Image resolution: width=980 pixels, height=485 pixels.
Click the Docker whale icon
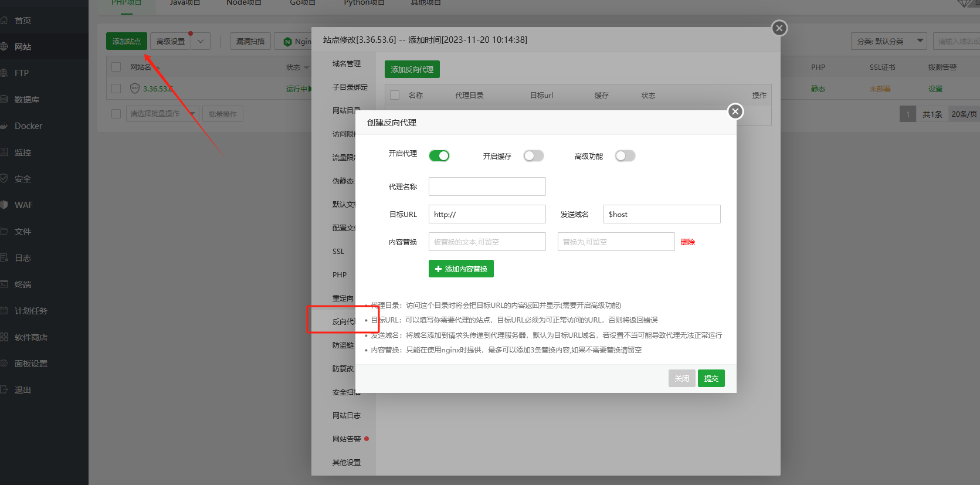4,126
